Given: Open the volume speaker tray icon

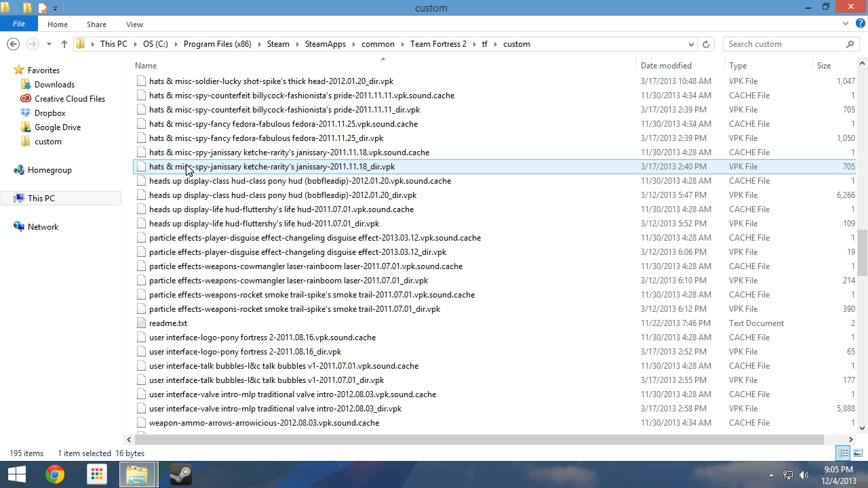Looking at the screenshot, I should (804, 475).
